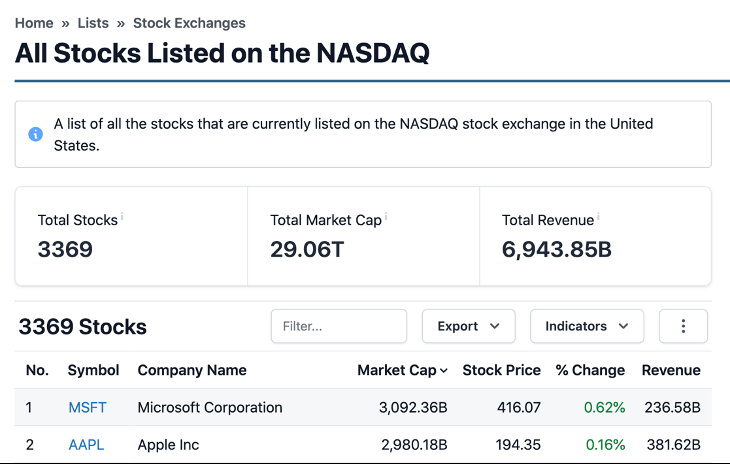Click info icon next to Total Stocks

122,216
